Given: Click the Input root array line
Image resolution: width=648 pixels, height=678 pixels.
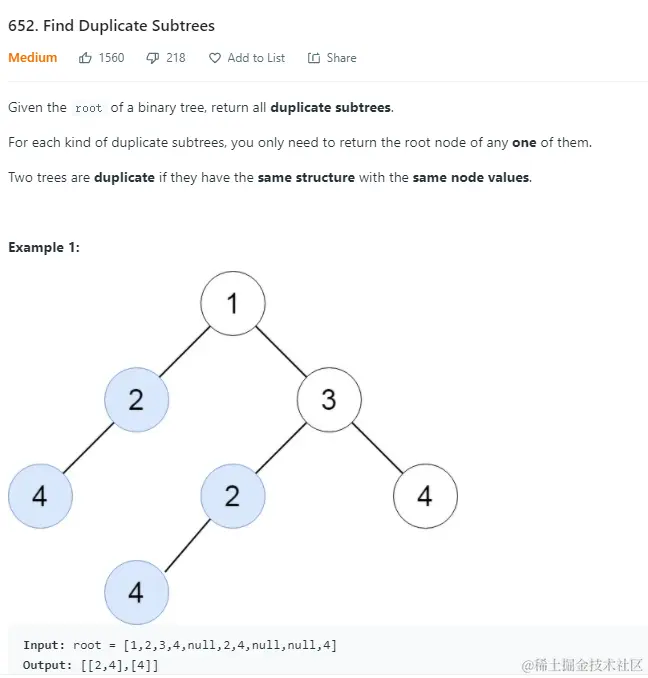Looking at the screenshot, I should 180,645.
